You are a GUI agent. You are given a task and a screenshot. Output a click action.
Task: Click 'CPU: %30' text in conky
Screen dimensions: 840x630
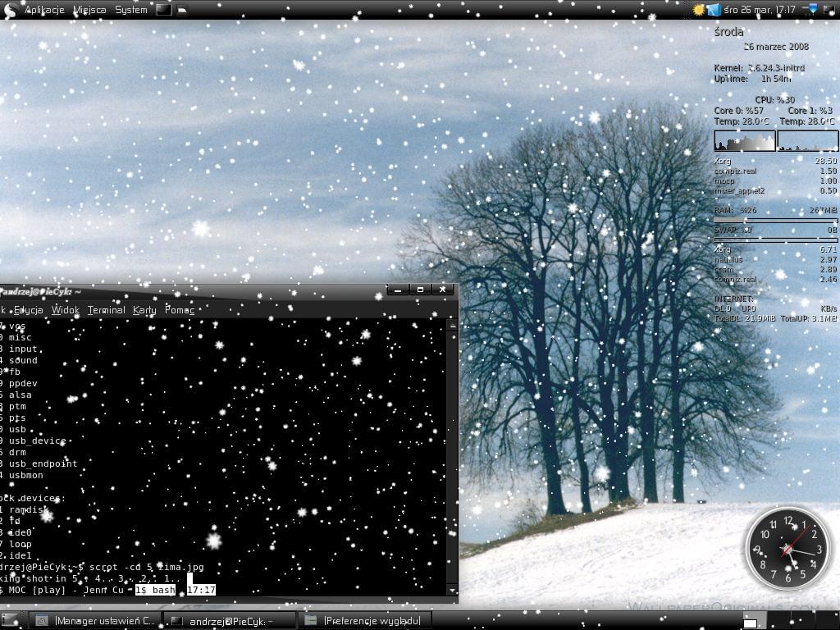click(x=774, y=99)
